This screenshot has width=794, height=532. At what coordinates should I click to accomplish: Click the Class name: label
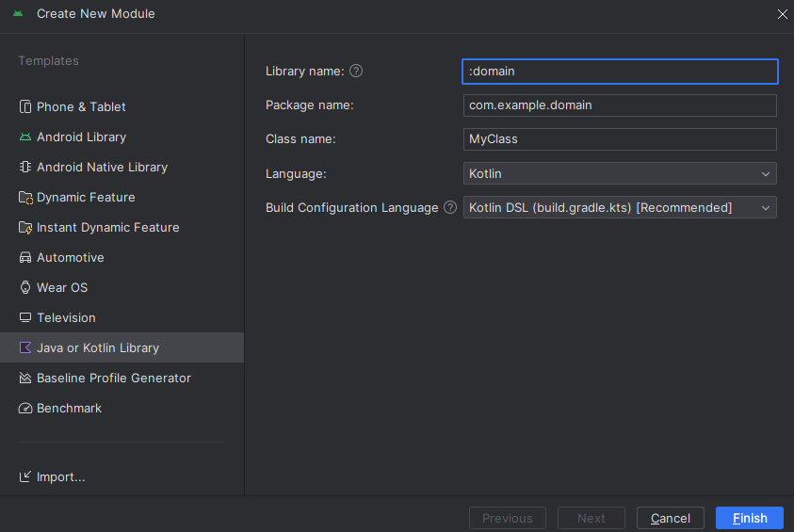pos(300,139)
